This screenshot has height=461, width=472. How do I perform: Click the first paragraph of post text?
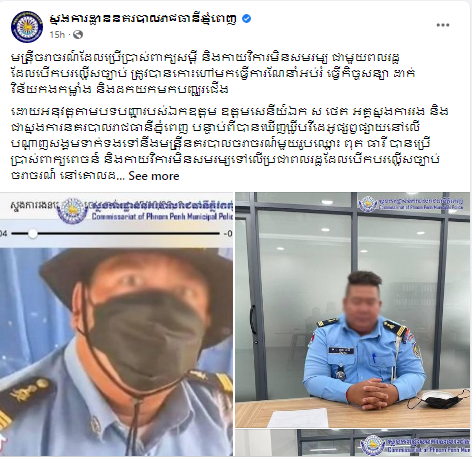coord(213,73)
